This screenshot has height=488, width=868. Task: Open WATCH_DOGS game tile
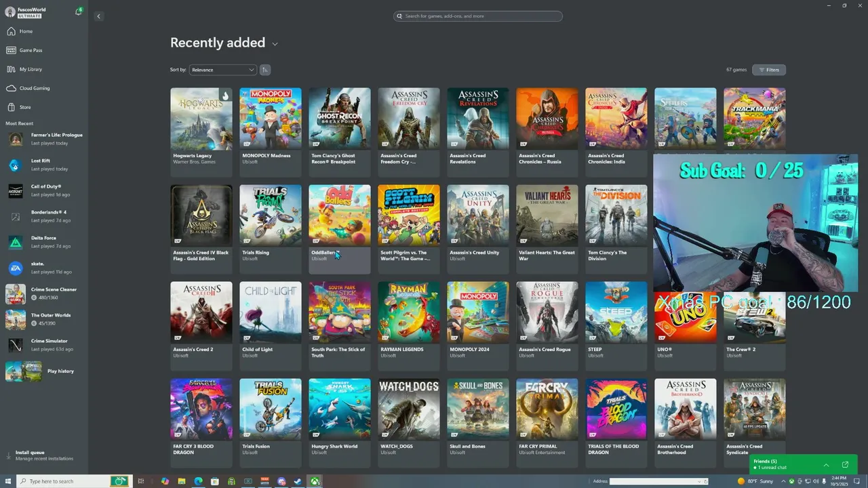[409, 423]
